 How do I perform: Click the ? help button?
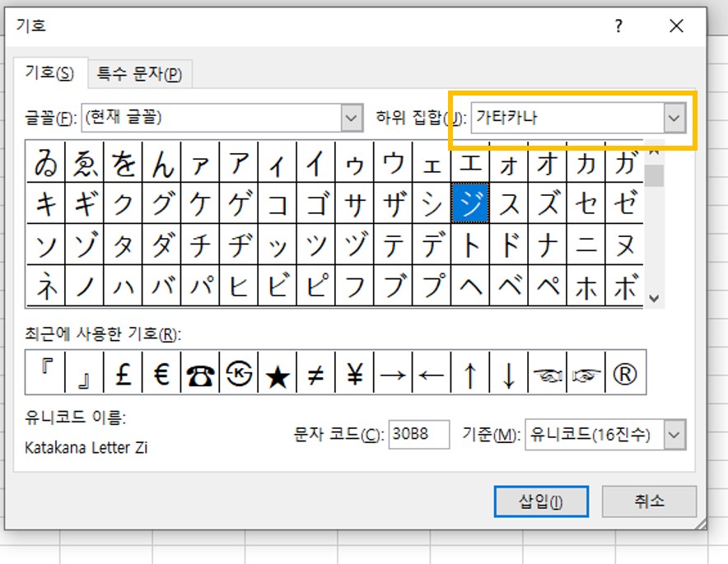[x=618, y=26]
